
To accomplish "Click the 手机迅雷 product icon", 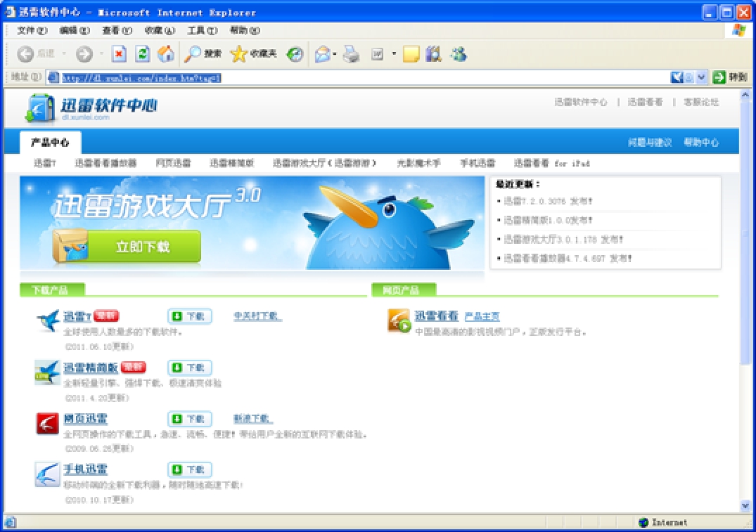I will tap(47, 474).
